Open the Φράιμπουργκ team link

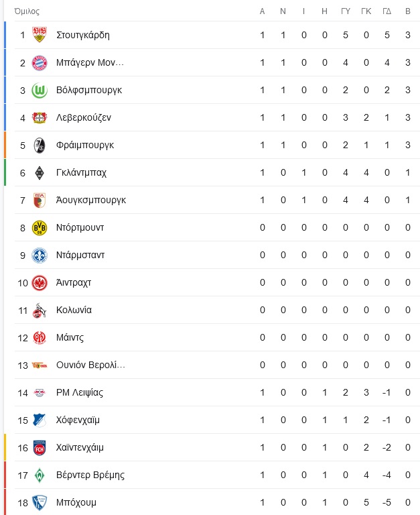(85, 145)
